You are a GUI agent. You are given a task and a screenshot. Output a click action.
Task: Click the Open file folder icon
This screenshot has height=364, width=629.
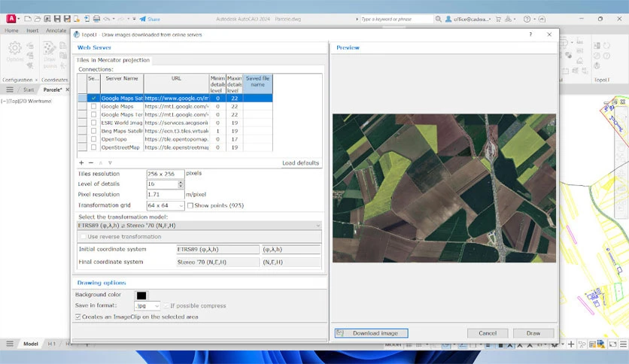38,19
